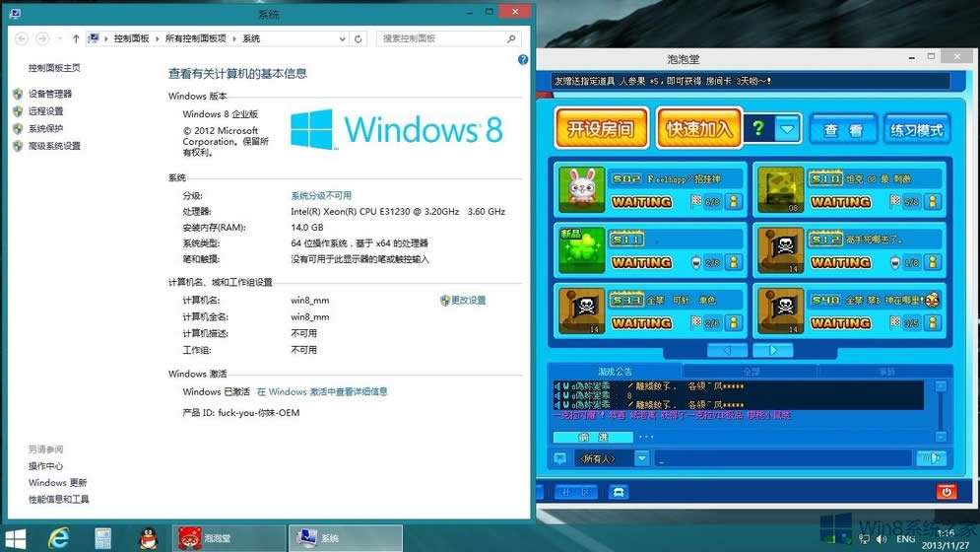Click the chat bubble icon beside 所有人
Viewport: 980px width, 552px height.
tap(560, 458)
